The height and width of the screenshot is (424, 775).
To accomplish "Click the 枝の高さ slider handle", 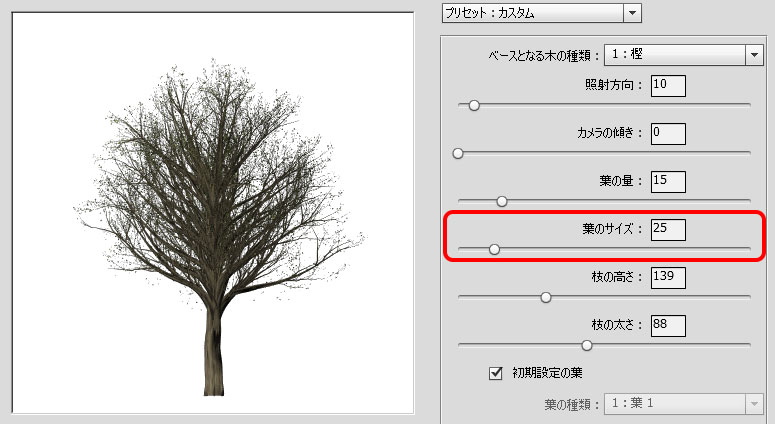I will pyautogui.click(x=546, y=297).
